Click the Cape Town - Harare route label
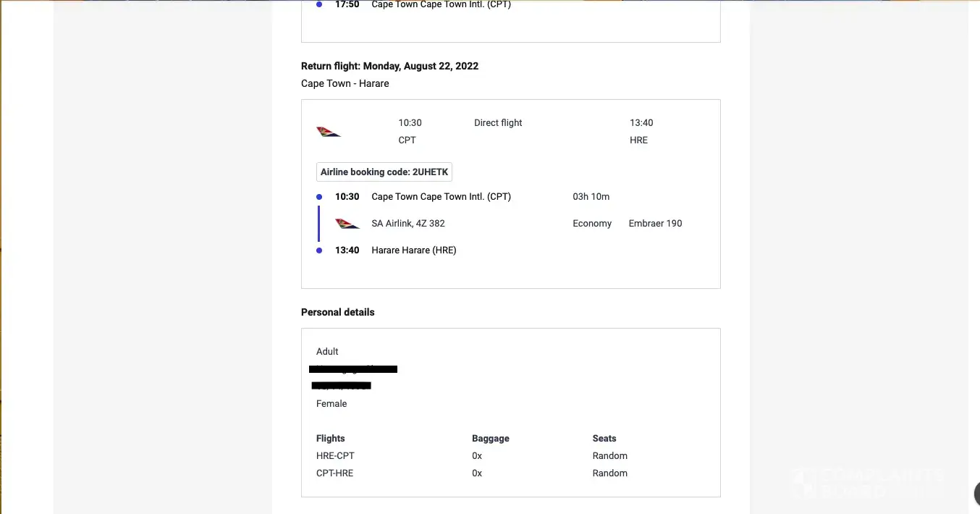 (345, 83)
